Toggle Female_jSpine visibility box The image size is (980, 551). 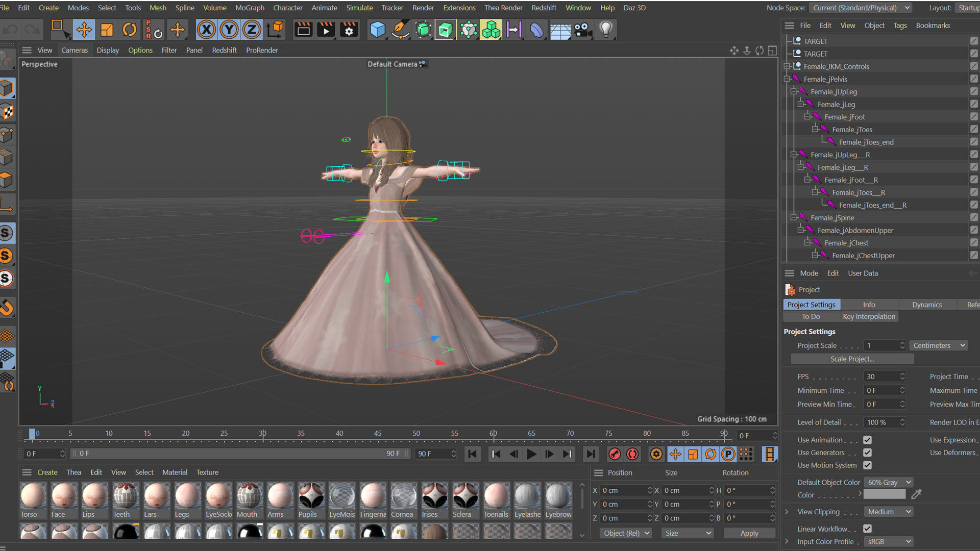click(x=974, y=218)
